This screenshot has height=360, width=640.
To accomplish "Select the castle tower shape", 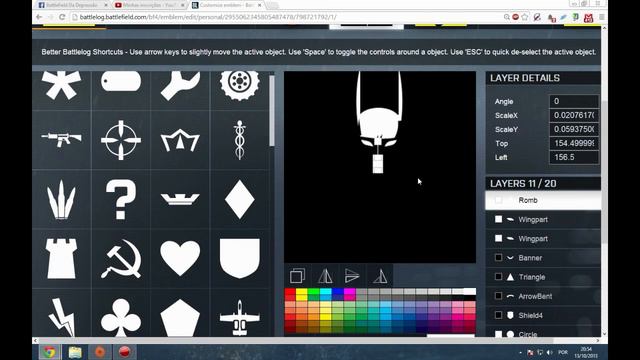I will pyautogui.click(x=61, y=259).
